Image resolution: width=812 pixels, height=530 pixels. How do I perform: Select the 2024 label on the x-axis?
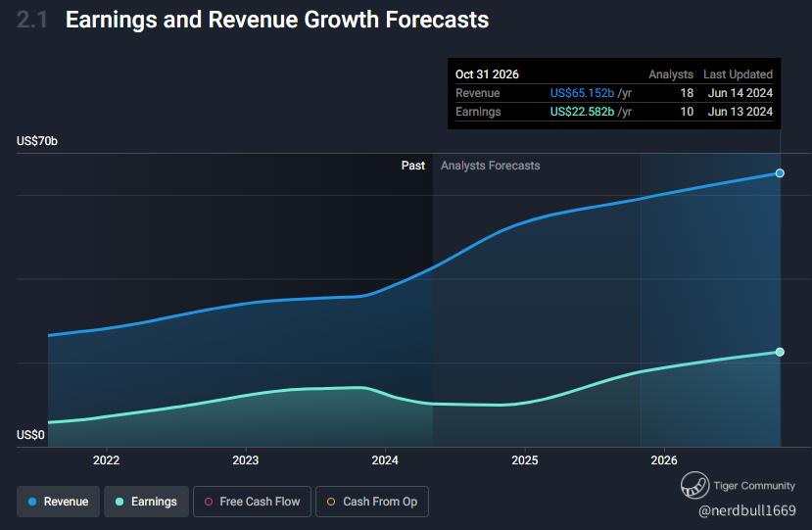click(x=385, y=460)
